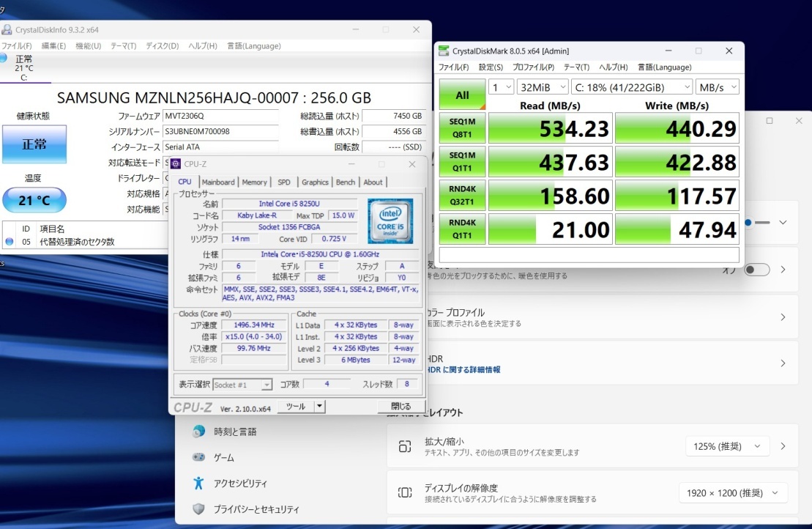Expand the scale (拡大/縮小) row chevron

pos(783,446)
